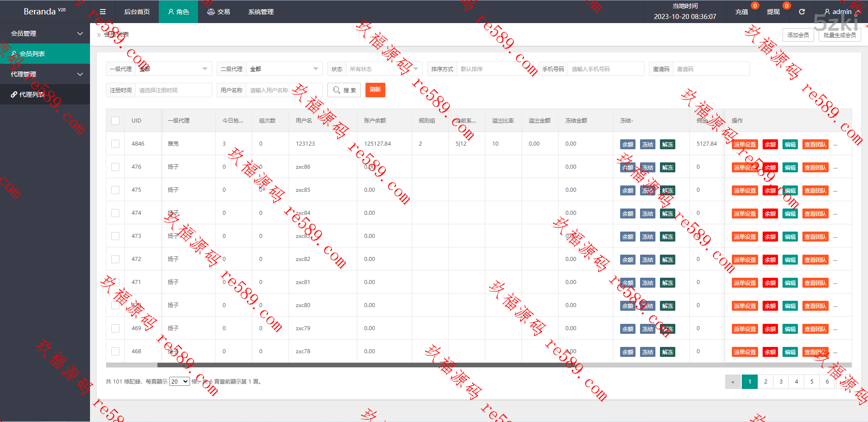Select the checkbox for UID 474 row

[x=115, y=213]
